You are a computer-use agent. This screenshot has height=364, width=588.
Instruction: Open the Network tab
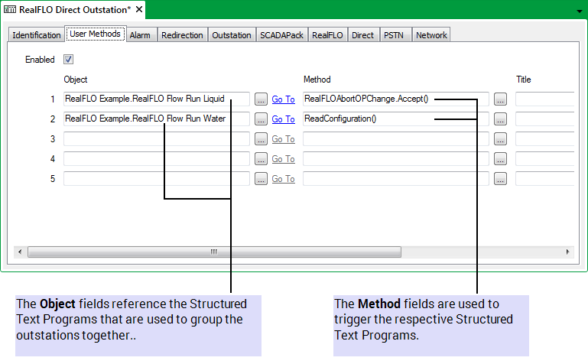pyautogui.click(x=431, y=35)
